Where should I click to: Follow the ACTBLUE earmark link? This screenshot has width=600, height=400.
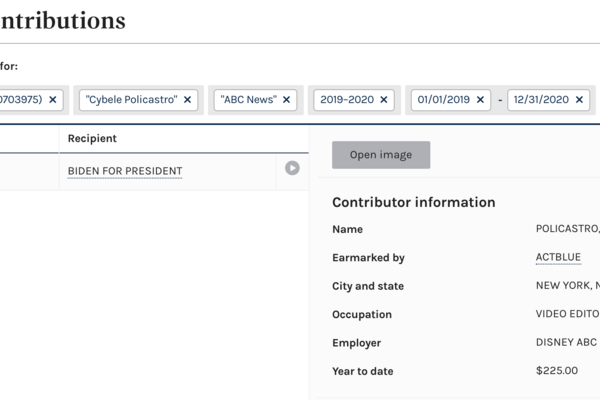558,258
